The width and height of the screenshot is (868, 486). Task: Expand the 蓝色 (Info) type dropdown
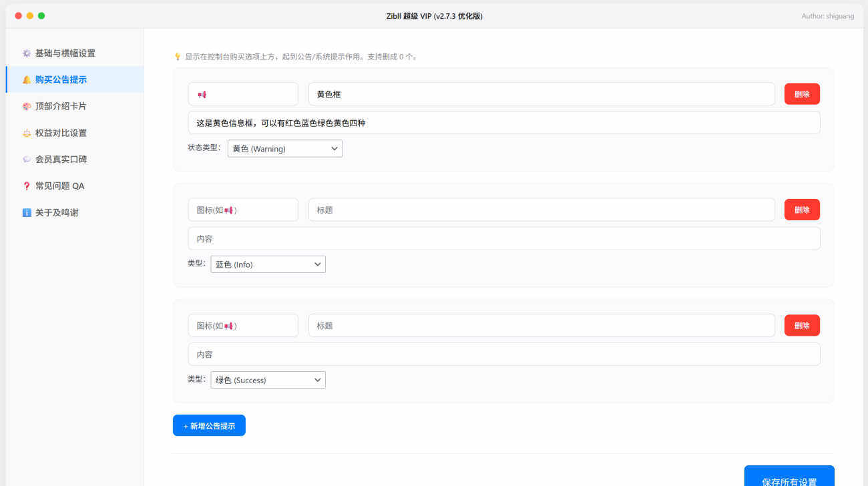pyautogui.click(x=268, y=264)
